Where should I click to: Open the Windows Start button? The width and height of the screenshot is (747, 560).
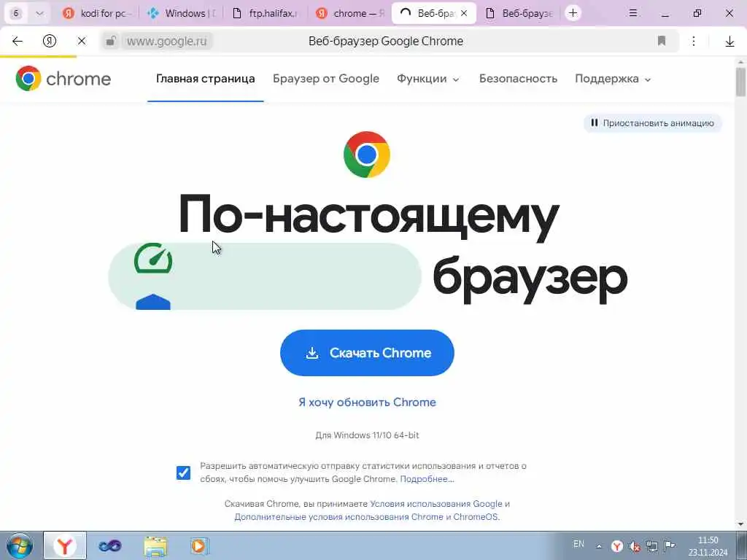click(20, 545)
